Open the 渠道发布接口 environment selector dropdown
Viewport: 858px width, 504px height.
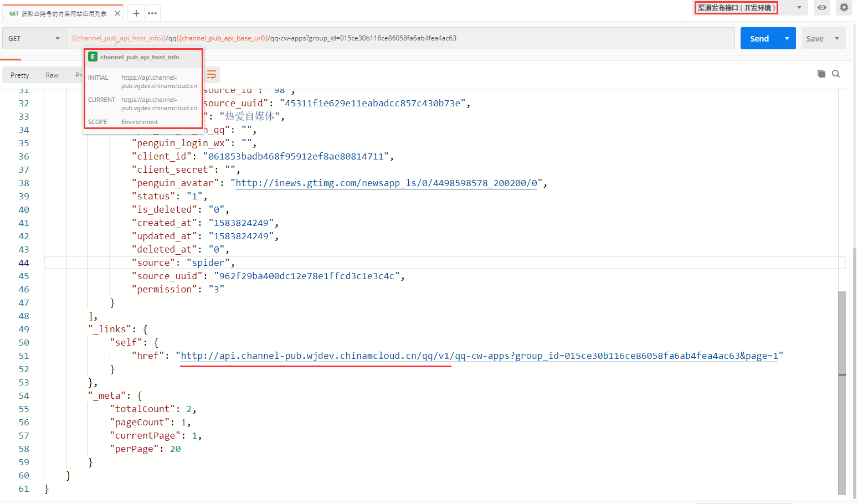[x=799, y=8]
